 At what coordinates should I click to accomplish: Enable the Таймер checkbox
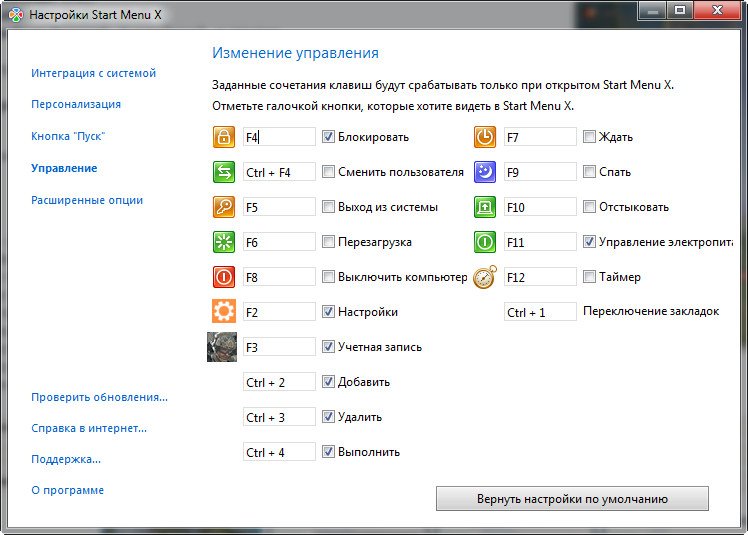tap(590, 277)
